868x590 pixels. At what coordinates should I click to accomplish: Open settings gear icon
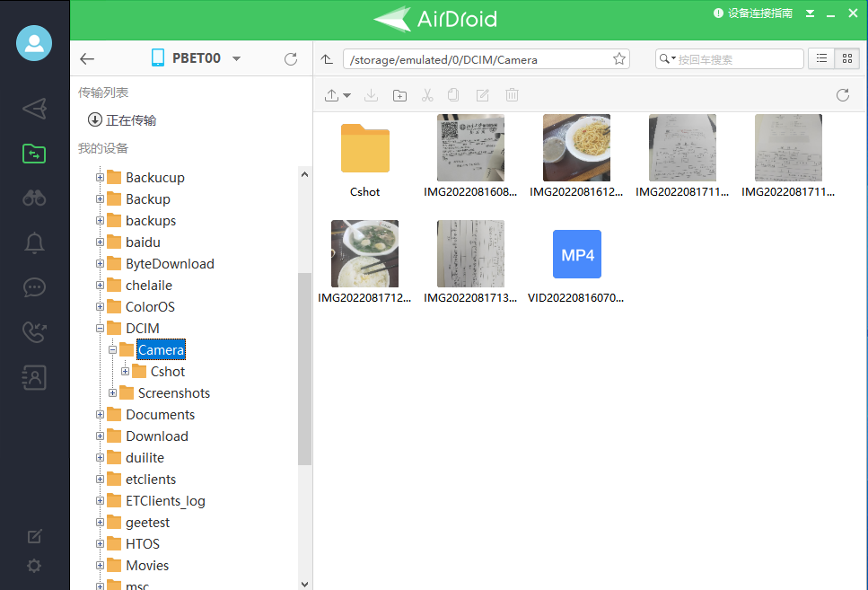click(x=34, y=566)
